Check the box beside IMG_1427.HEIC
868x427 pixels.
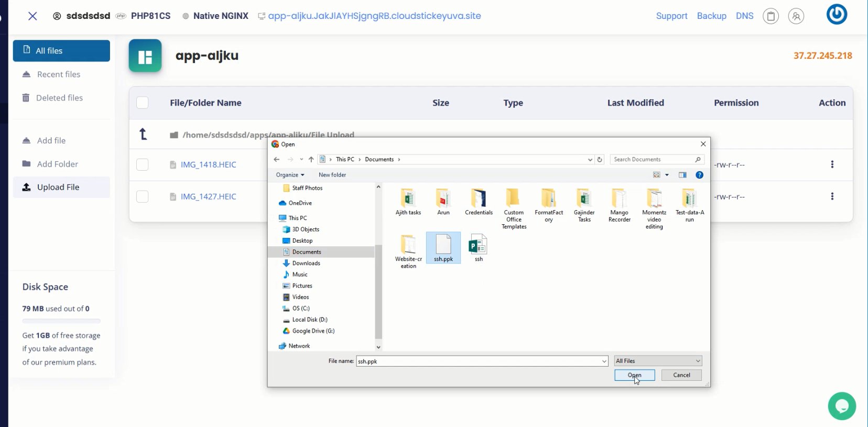click(142, 196)
